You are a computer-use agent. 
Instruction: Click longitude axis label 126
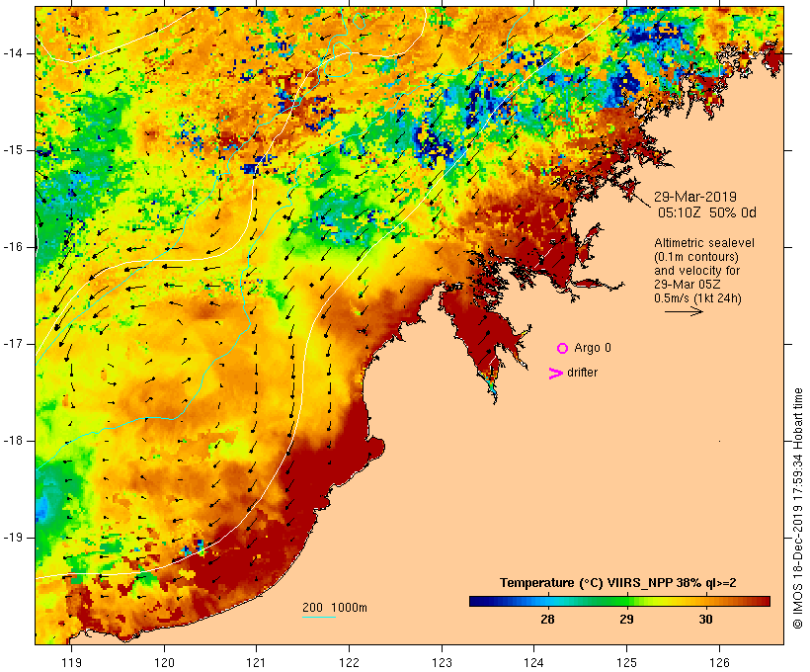[x=719, y=662]
